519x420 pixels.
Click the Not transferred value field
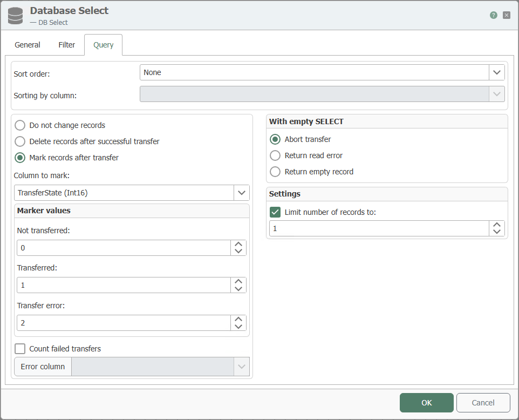tap(124, 248)
